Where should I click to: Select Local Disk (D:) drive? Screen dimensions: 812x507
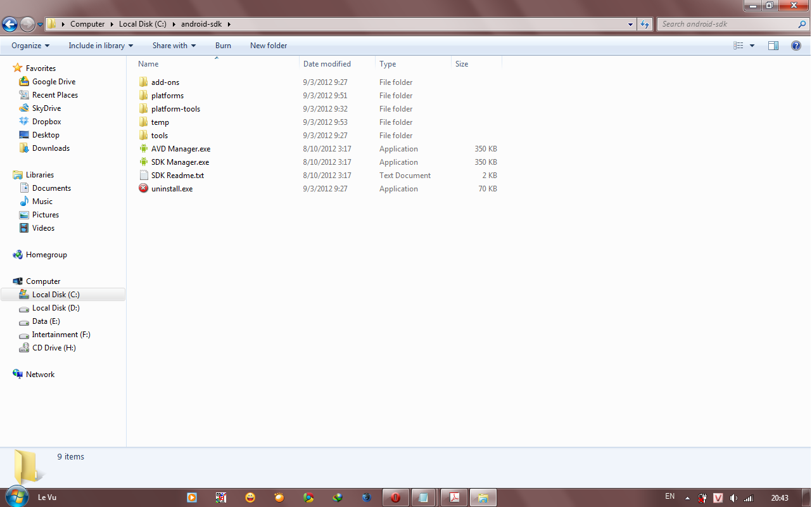click(56, 308)
